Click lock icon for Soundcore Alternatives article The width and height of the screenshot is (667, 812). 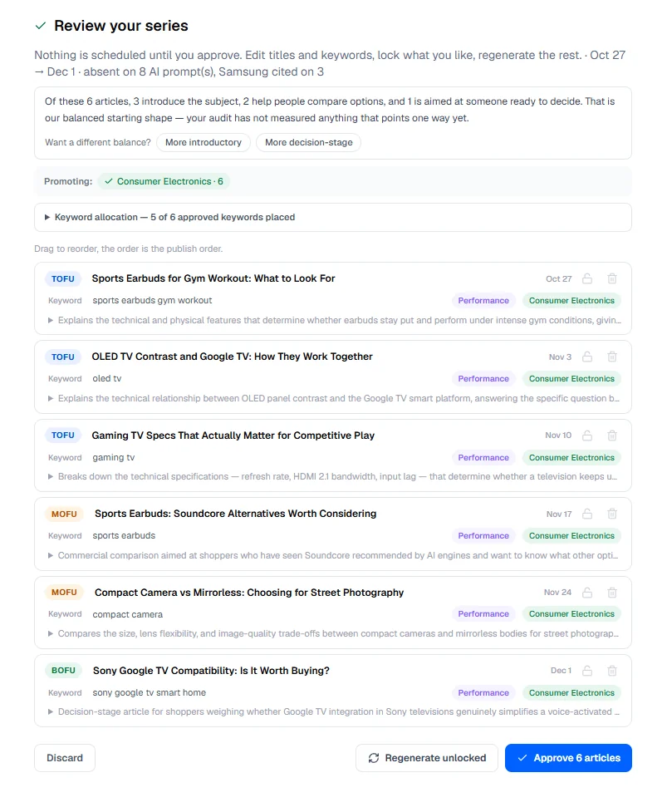586,514
